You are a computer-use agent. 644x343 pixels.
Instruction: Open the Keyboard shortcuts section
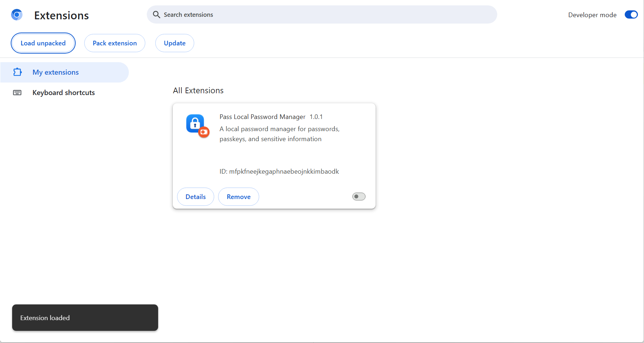click(65, 93)
